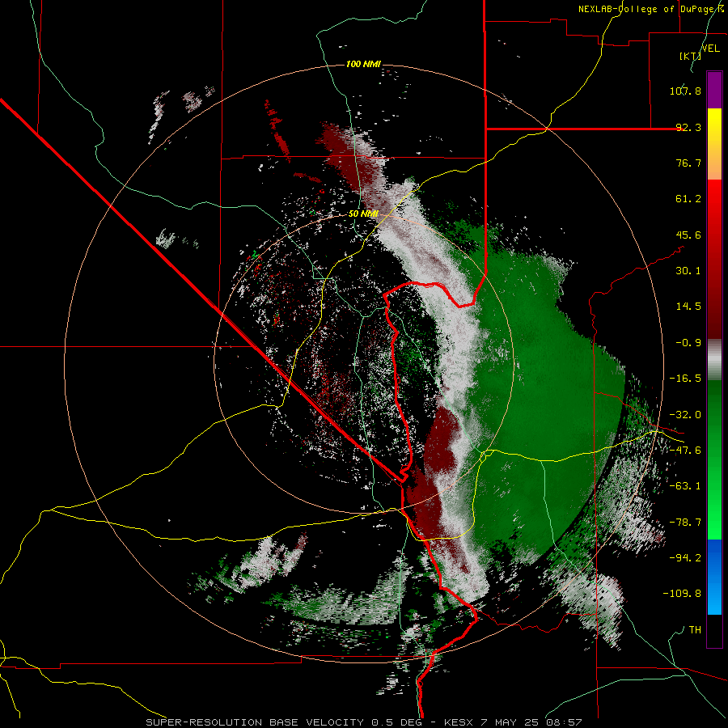This screenshot has width=728, height=728.
Task: Click the -0.9 value on the velocity scale
Action: pos(688,343)
